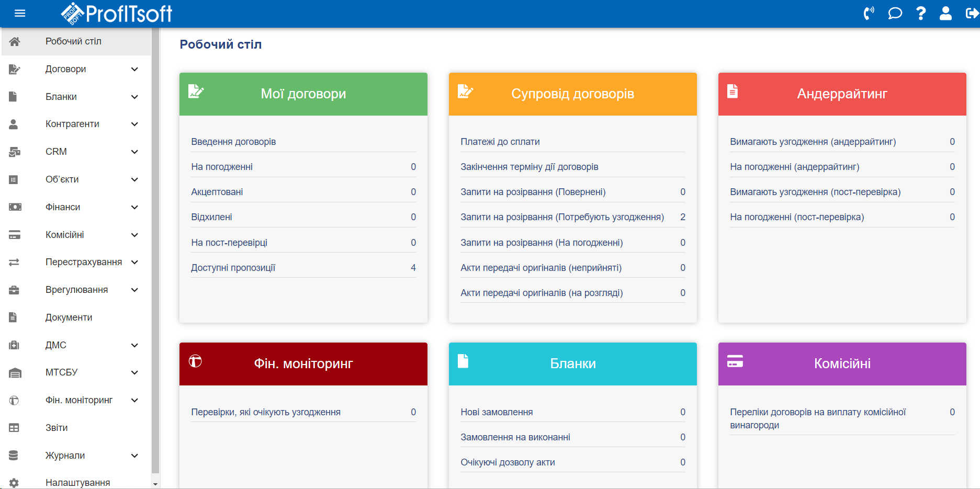Click Запити на розірвання (Потребують узгодження)
980x489 pixels.
tap(562, 217)
